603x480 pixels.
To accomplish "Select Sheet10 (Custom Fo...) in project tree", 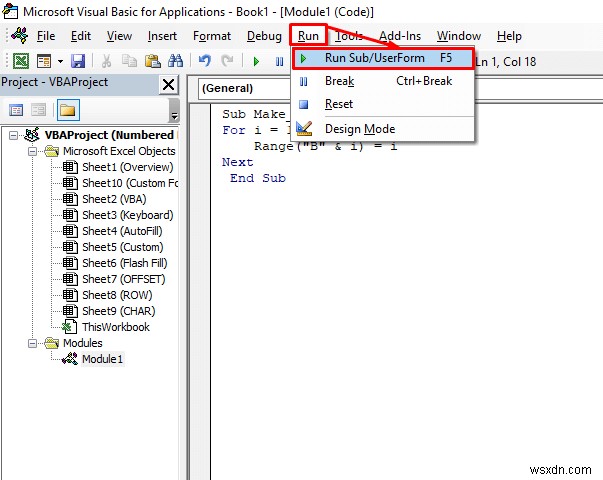I will (x=130, y=183).
